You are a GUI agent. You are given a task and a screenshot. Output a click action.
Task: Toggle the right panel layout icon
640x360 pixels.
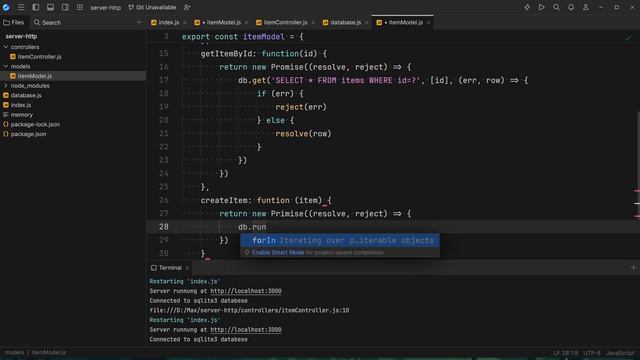coord(65,7)
